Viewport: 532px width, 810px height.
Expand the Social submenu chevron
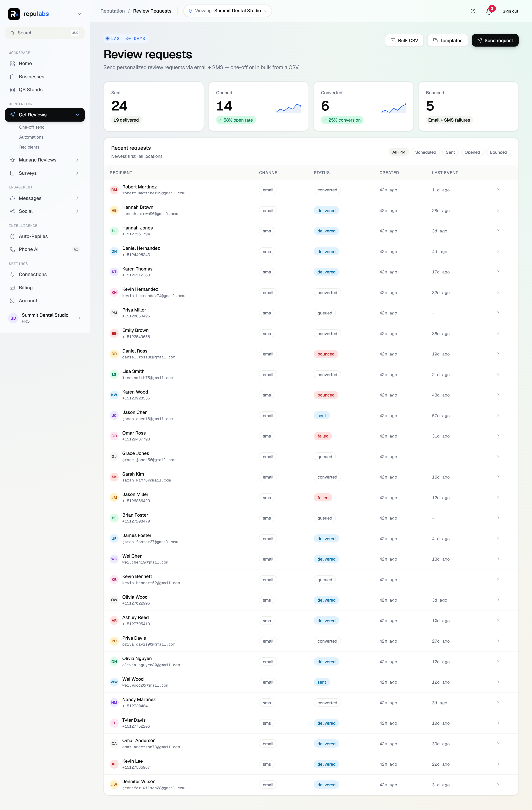tap(77, 211)
